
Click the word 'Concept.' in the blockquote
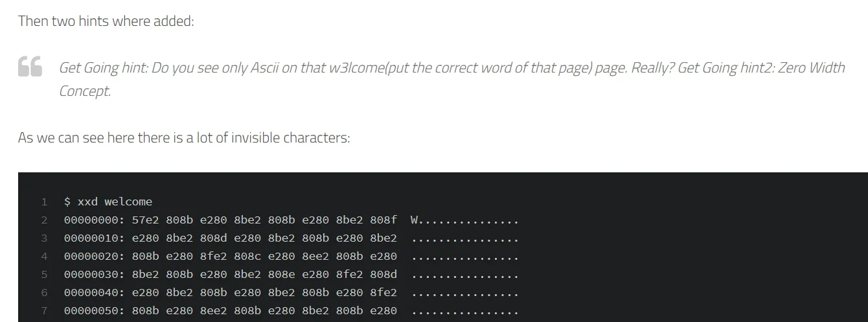85,91
